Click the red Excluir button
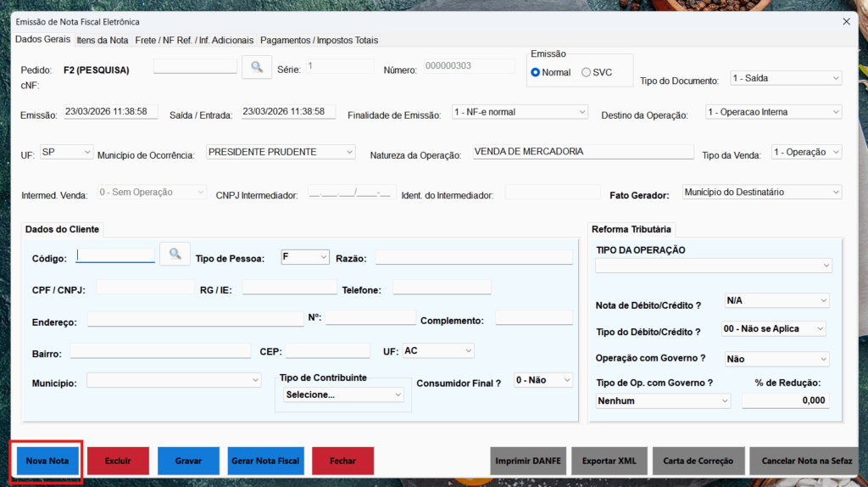Image resolution: width=868 pixels, height=487 pixels. click(118, 461)
